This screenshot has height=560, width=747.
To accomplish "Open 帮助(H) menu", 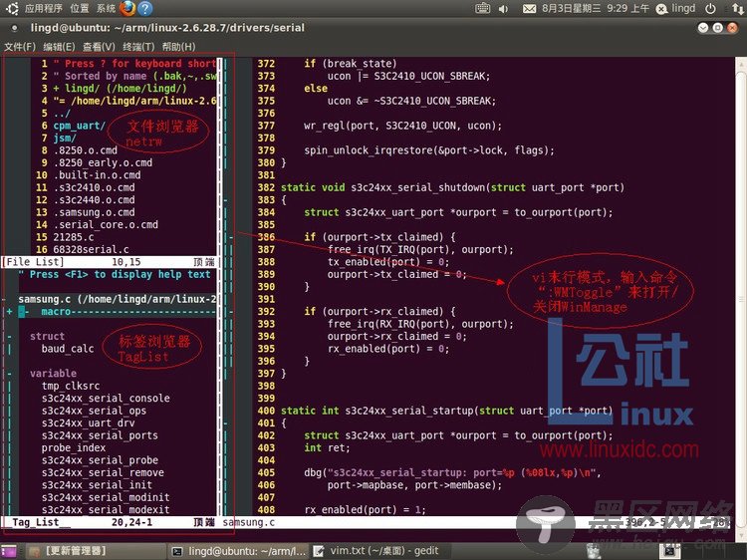I will pos(178,47).
